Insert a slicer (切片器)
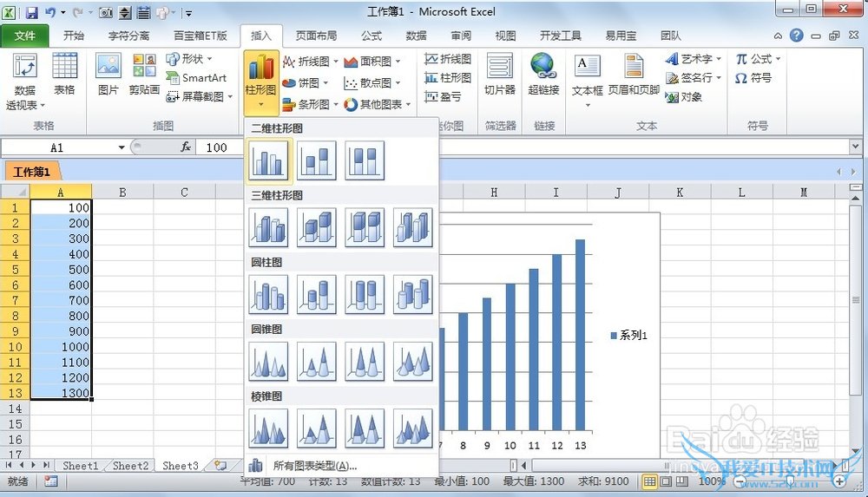The height and width of the screenshot is (497, 868). (499, 75)
